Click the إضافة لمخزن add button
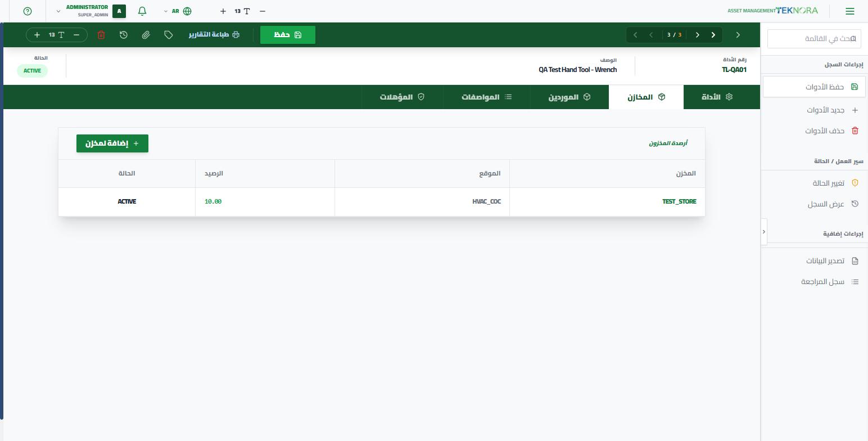868x441 pixels. (x=112, y=143)
